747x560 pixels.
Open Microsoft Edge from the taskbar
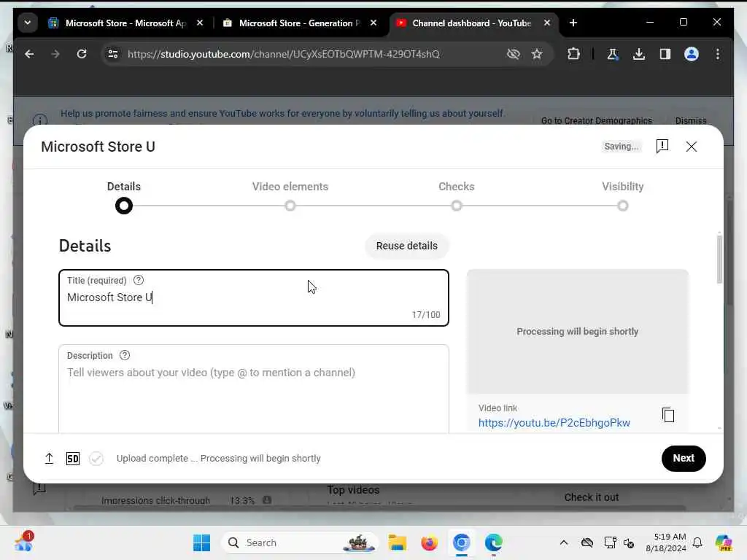(x=494, y=542)
